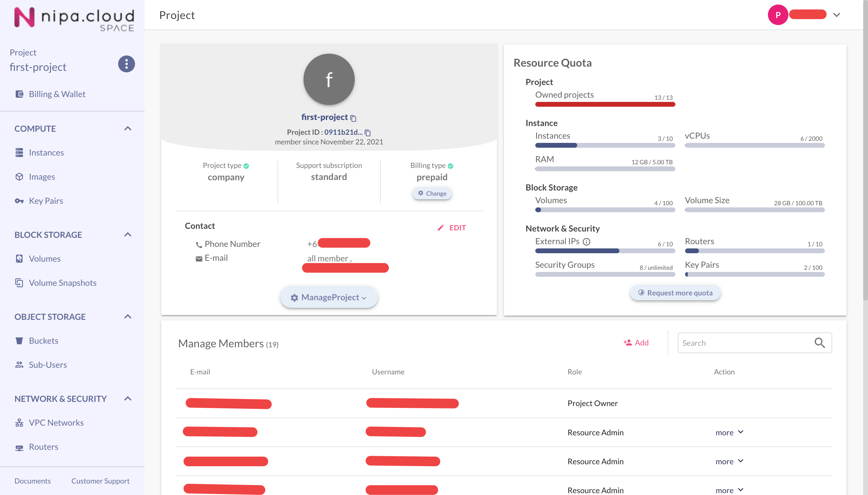Open user account dropdown arrow
868x495 pixels.
point(836,15)
